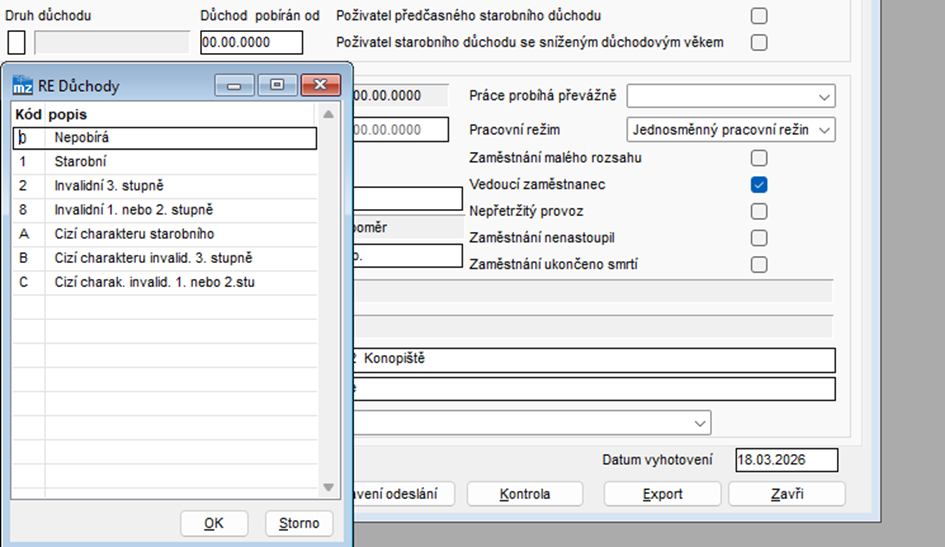Click the Datum vyhotovení date field
945x547 pixels.
[x=786, y=460]
